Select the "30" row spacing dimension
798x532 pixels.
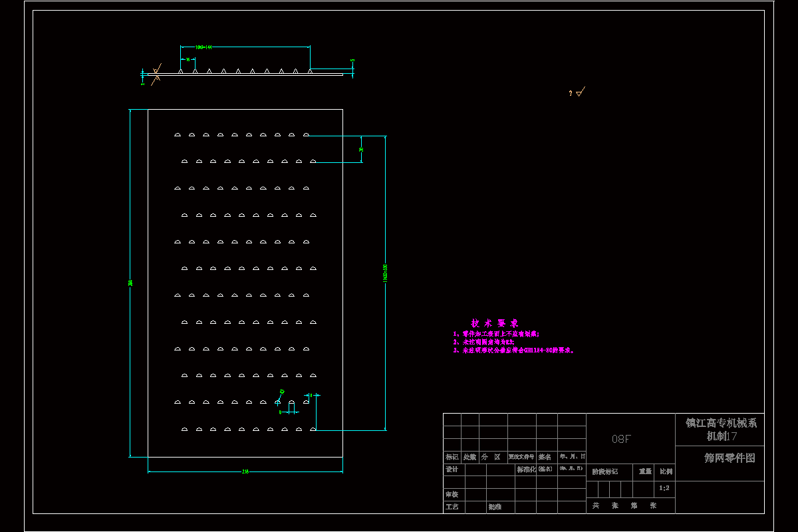(x=361, y=150)
